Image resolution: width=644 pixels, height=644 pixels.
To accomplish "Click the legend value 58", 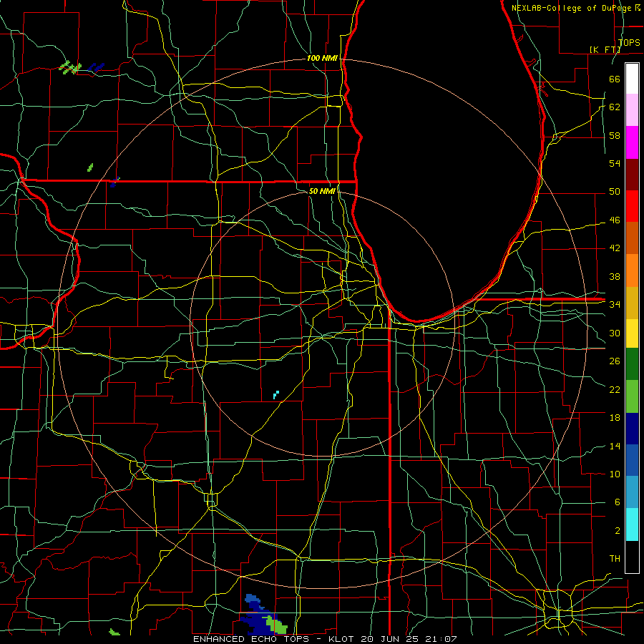I will 615,135.
